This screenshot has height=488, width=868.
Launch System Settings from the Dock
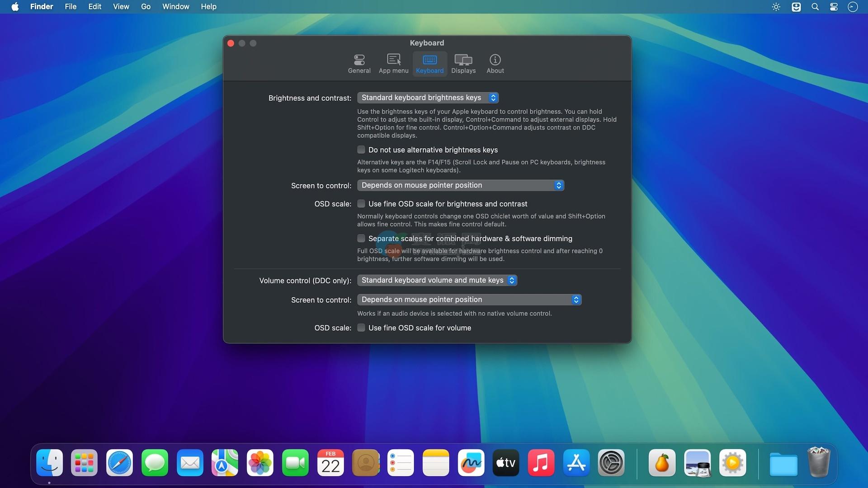pos(611,463)
